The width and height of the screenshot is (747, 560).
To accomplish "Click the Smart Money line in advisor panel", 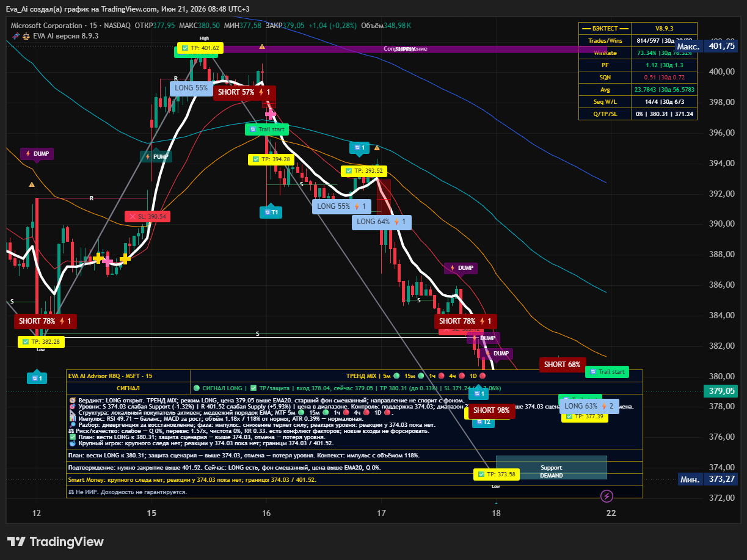I will pyautogui.click(x=192, y=480).
